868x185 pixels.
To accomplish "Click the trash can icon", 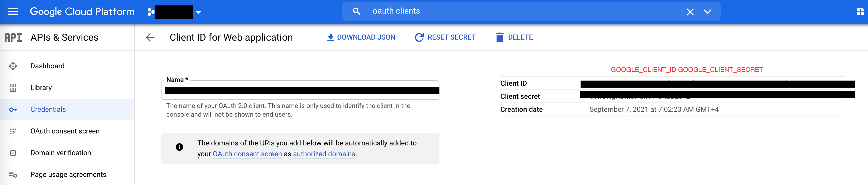I will tap(500, 37).
